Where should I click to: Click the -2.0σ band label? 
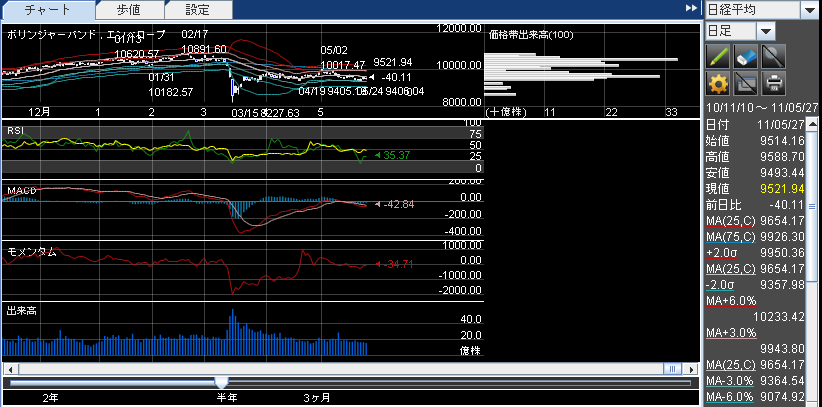click(x=722, y=284)
